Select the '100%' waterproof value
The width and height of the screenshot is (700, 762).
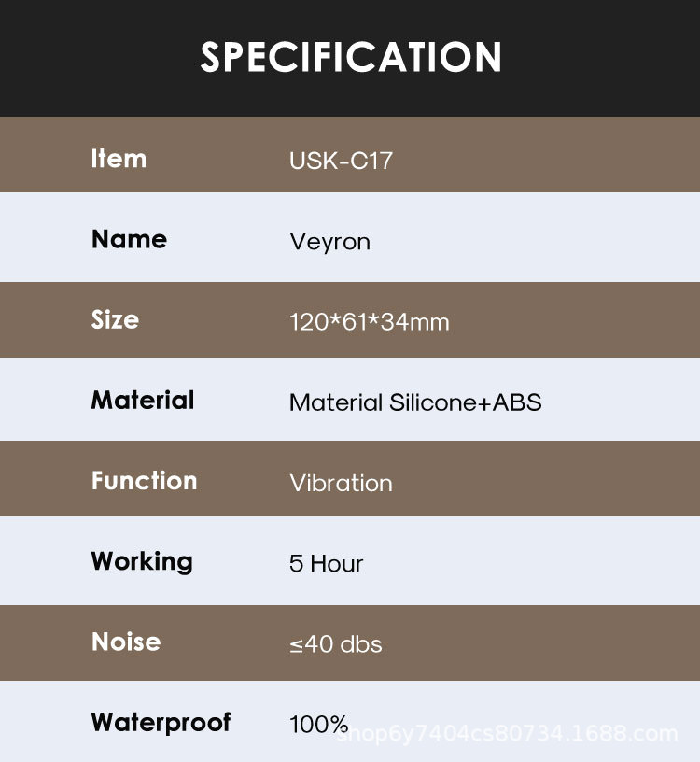[318, 724]
